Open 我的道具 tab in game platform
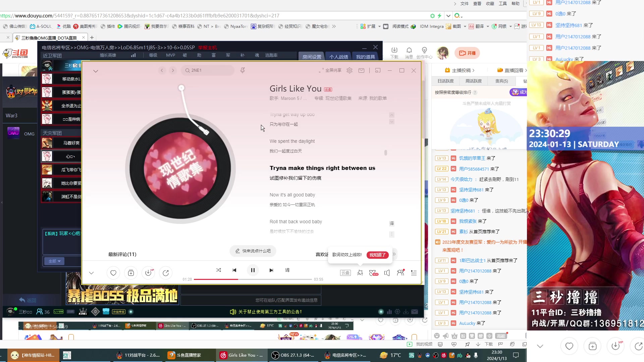This screenshot has width=644, height=362. [x=366, y=57]
